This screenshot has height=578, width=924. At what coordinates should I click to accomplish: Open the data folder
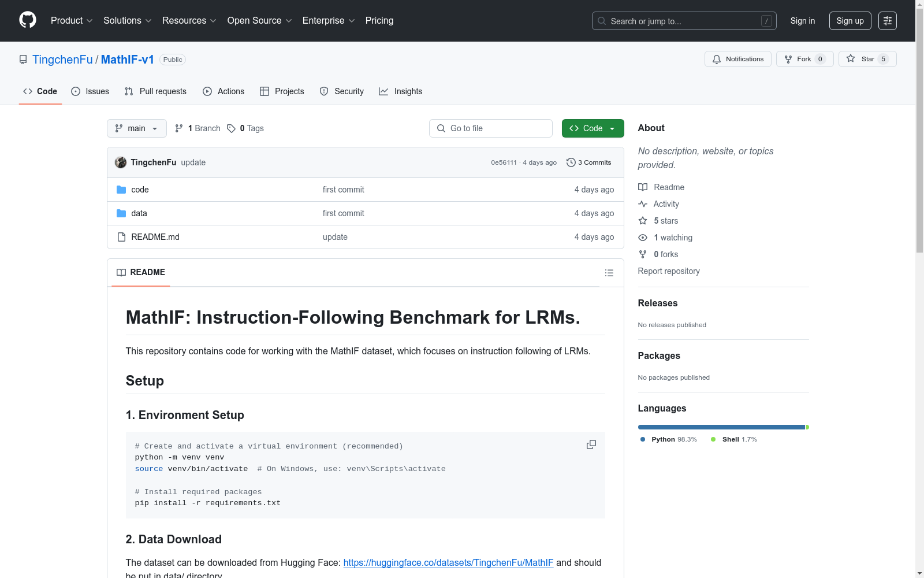[x=139, y=213]
